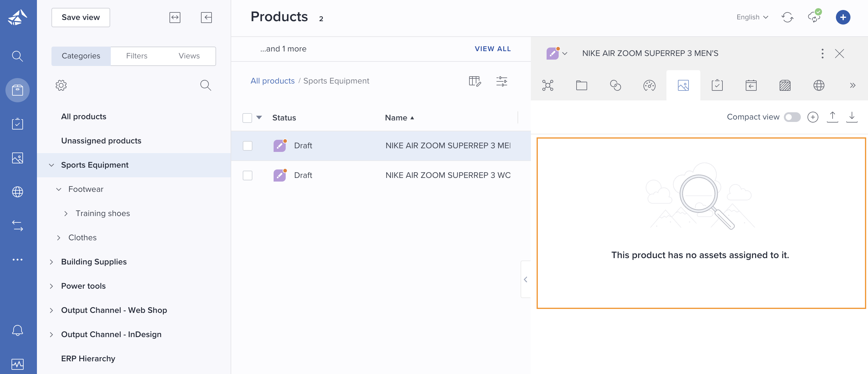Collapse the Sports Equipment category
Viewport: 868px width, 374px height.
click(x=51, y=165)
